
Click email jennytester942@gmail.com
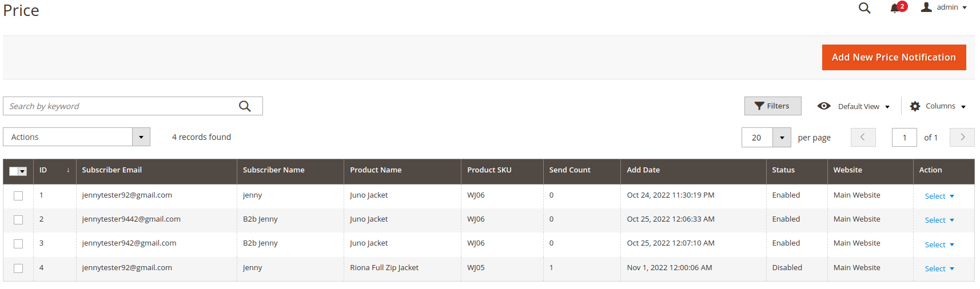tap(129, 243)
